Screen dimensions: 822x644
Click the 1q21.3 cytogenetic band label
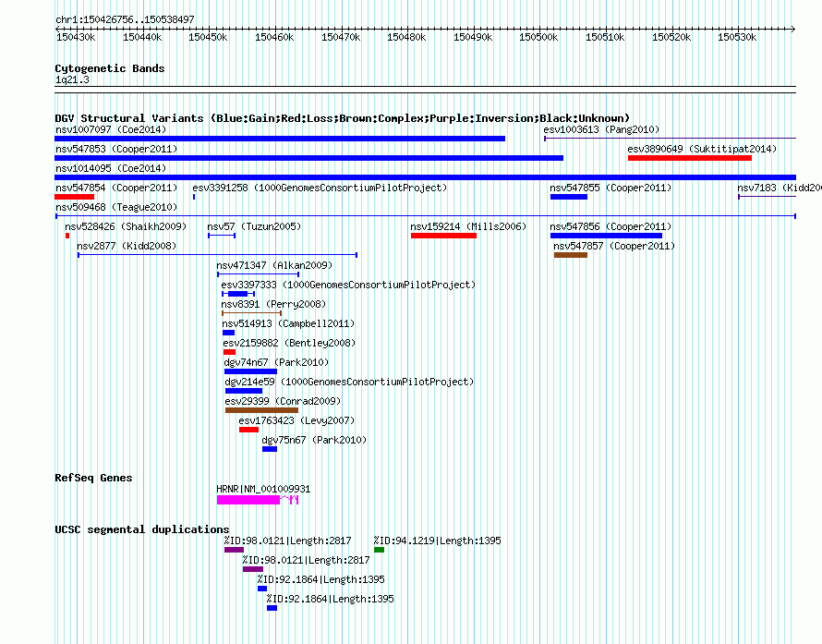coord(72,80)
